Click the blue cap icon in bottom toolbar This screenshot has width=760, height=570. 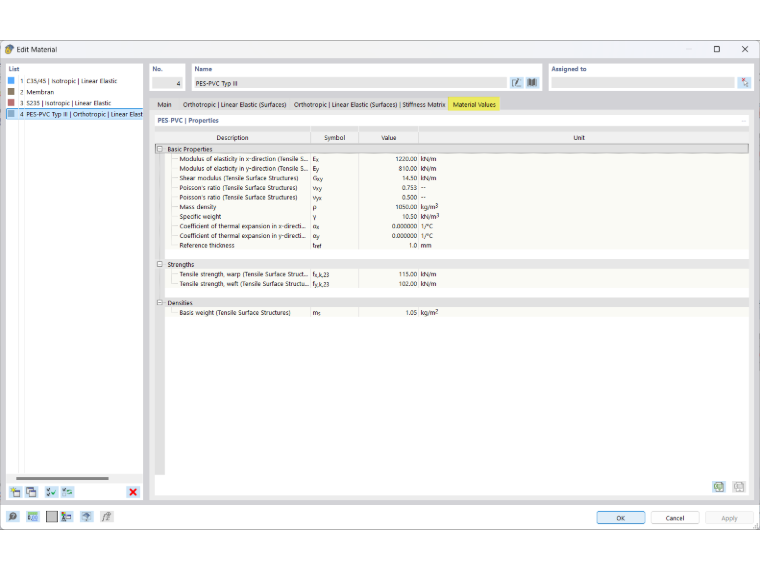pos(86,517)
